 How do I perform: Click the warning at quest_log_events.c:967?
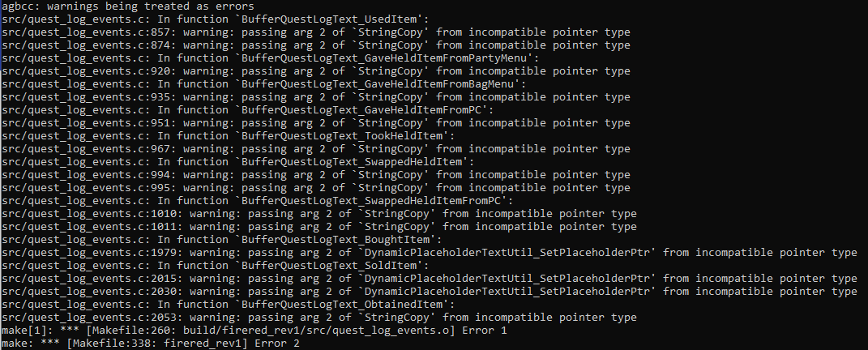[316, 149]
